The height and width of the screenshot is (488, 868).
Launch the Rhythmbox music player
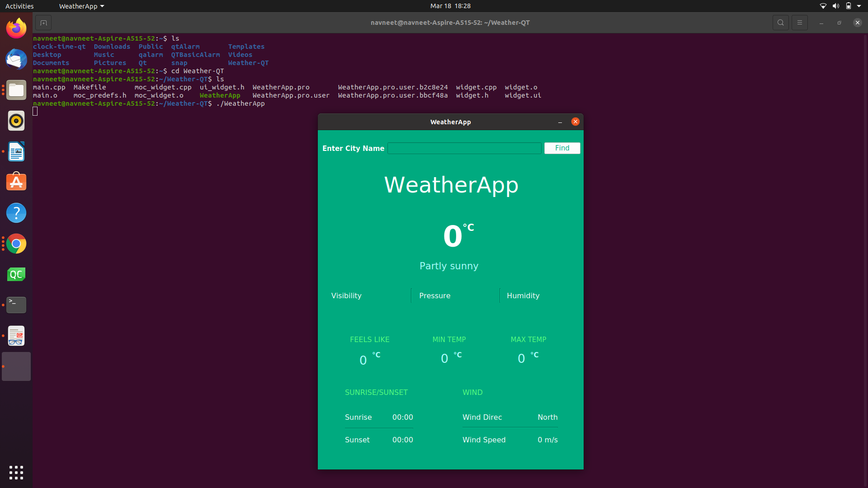pos(16,121)
